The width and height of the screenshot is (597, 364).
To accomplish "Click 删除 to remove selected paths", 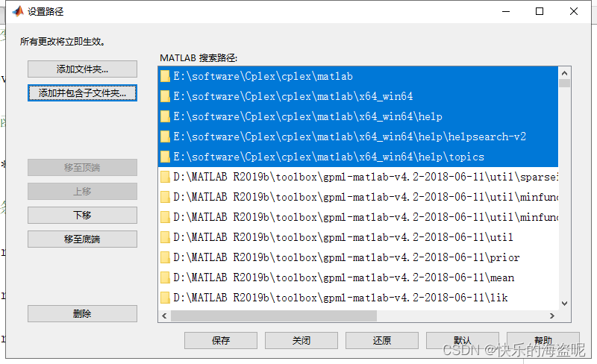I will [x=82, y=314].
